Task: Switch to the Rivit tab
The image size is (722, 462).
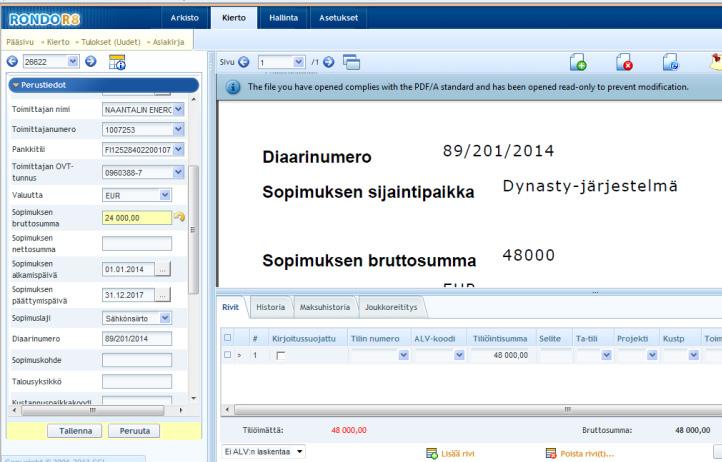Action: (231, 307)
